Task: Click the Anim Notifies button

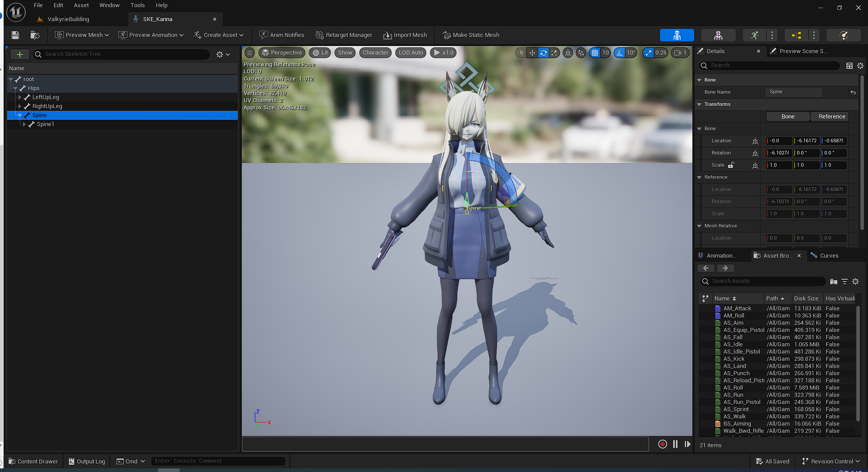Action: click(x=282, y=35)
